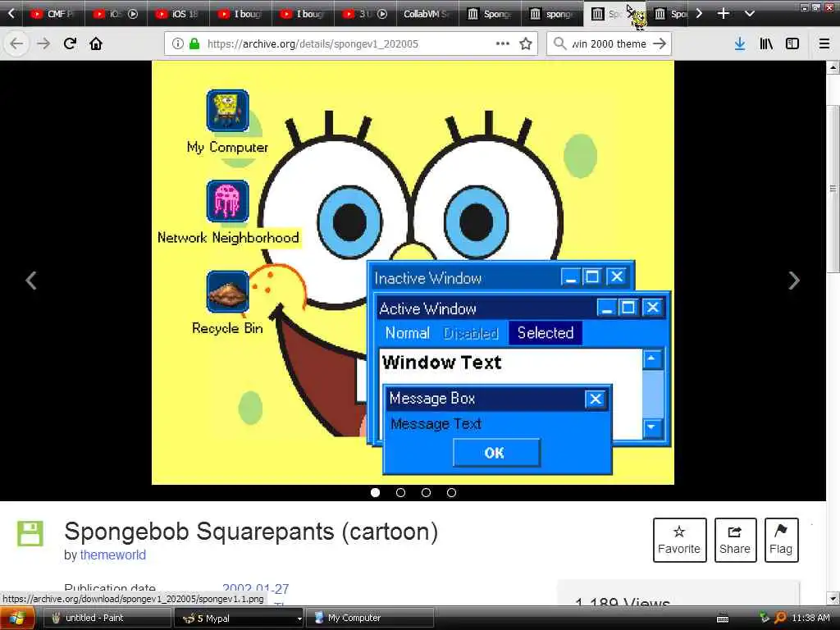Image resolution: width=840 pixels, height=630 pixels.
Task: Show the previous carousel image
Action: (31, 281)
